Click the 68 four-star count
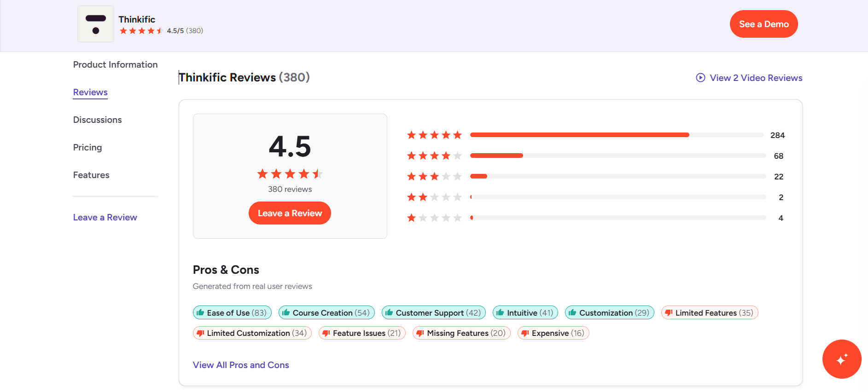This screenshot has width=868, height=392. pos(779,156)
